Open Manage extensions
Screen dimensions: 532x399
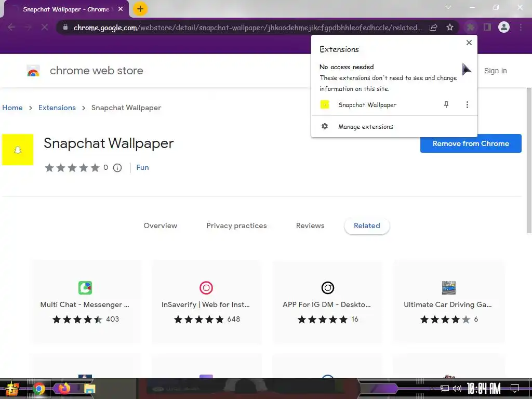coord(394,127)
